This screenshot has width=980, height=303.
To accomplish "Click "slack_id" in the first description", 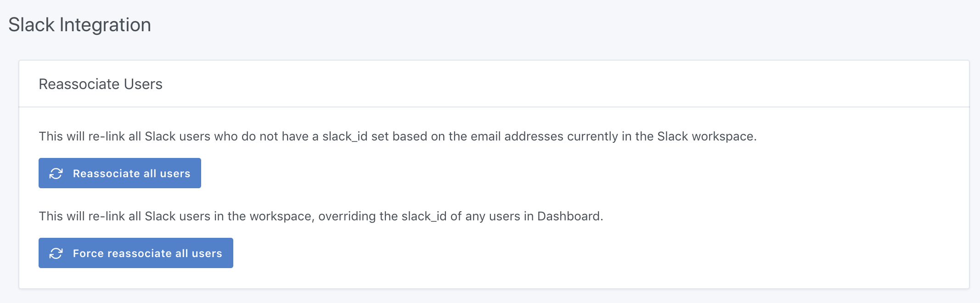I will tap(344, 136).
